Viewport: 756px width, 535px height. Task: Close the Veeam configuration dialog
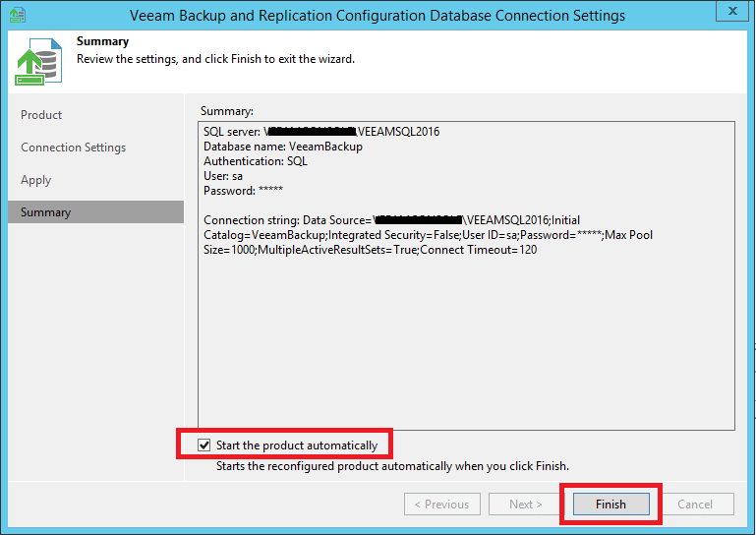click(732, 11)
